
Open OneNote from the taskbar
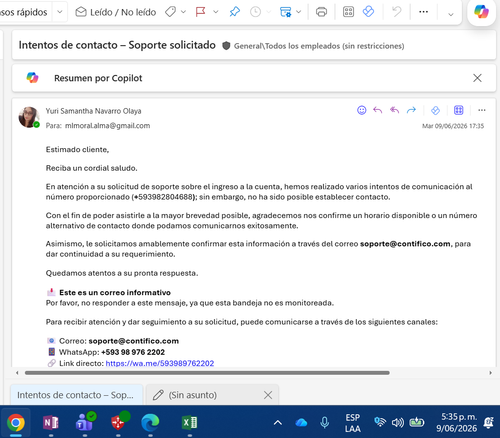(50, 423)
